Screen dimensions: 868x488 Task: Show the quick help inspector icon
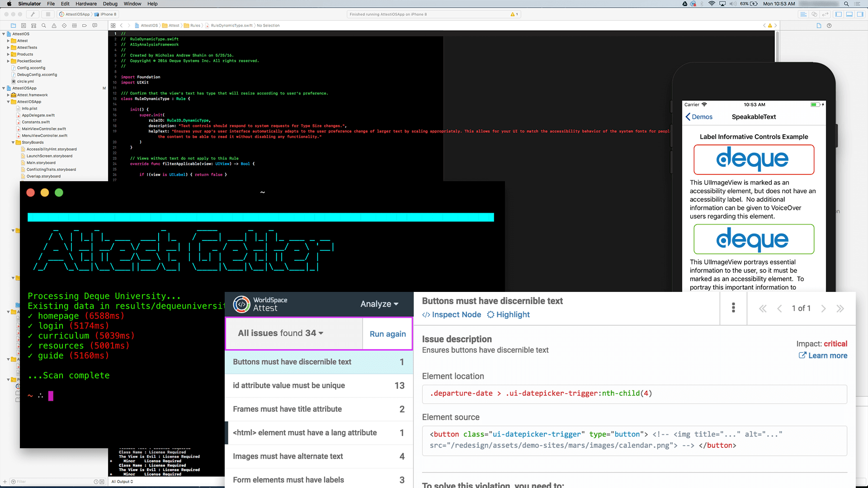(x=829, y=26)
